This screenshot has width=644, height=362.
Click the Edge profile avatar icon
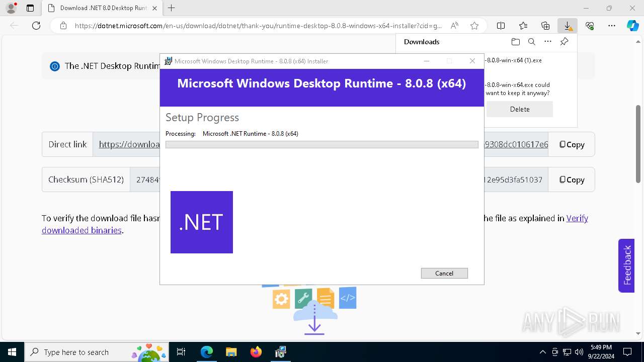pos(11,8)
